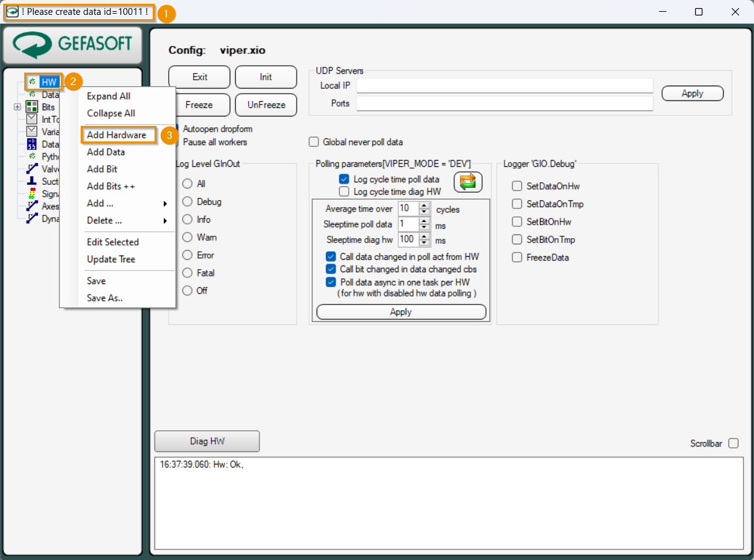Choose Save As.. from context menu
The height and width of the screenshot is (560, 754).
point(105,298)
